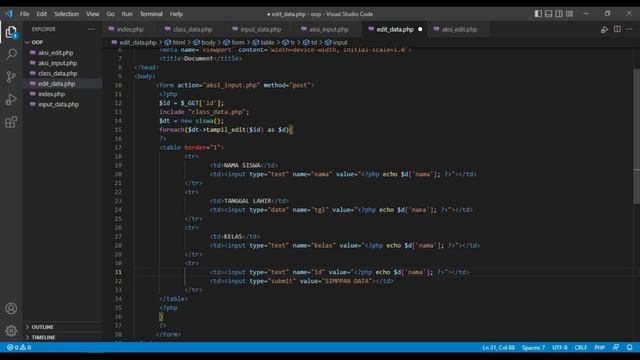
Task: Open the Selection menu
Action: (67, 14)
